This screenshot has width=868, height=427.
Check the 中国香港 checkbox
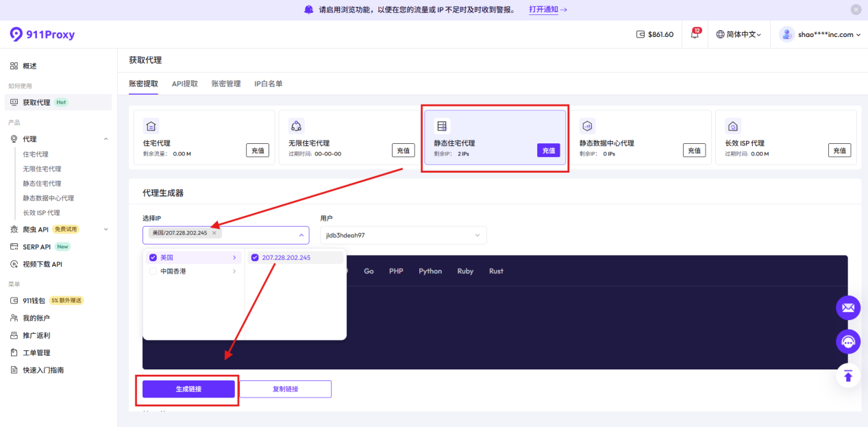(x=153, y=271)
